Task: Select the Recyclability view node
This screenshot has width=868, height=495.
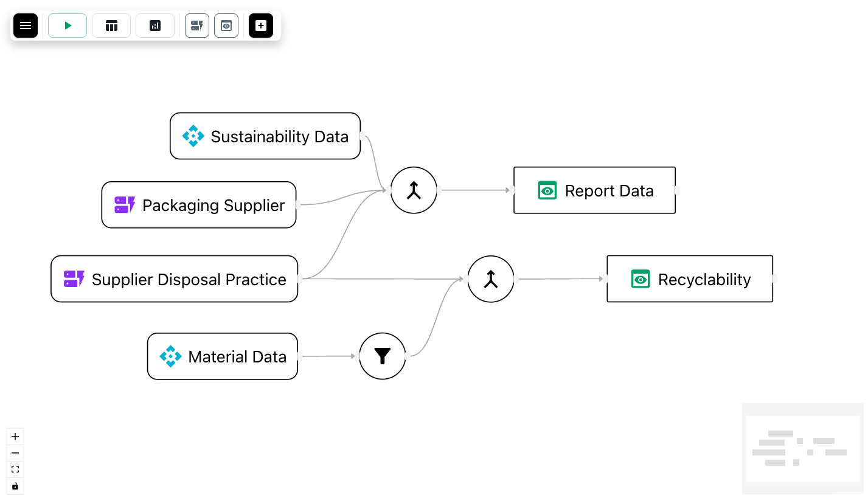Action: [x=690, y=279]
